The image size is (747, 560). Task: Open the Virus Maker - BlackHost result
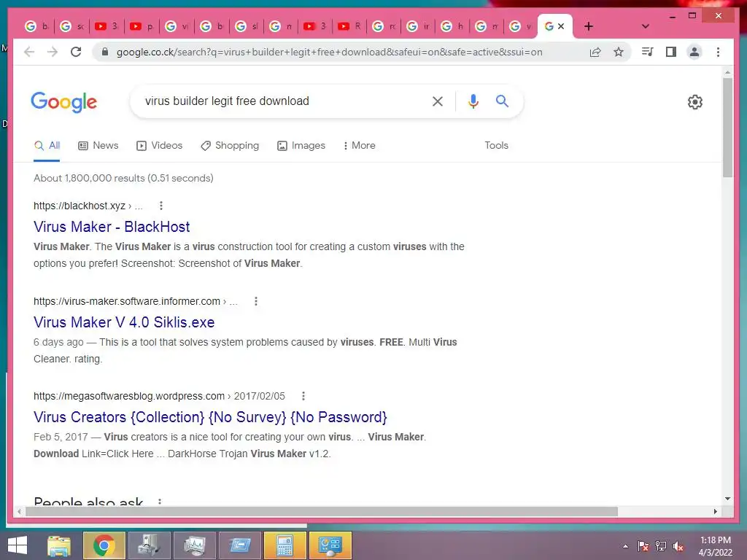click(112, 227)
